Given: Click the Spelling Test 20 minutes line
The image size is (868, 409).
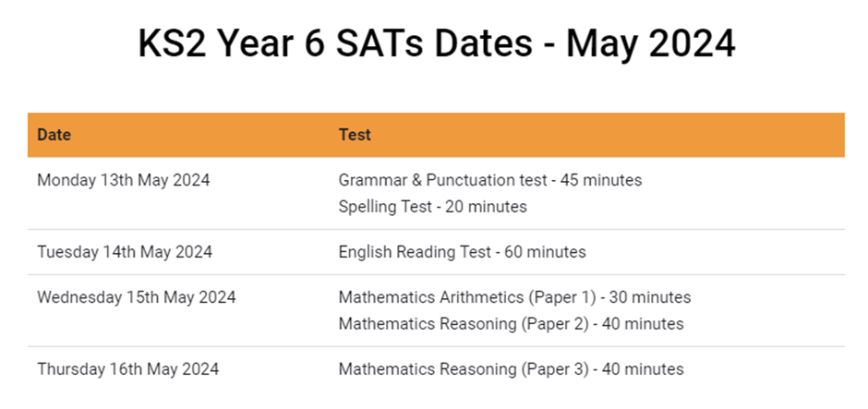Looking at the screenshot, I should coord(432,207).
